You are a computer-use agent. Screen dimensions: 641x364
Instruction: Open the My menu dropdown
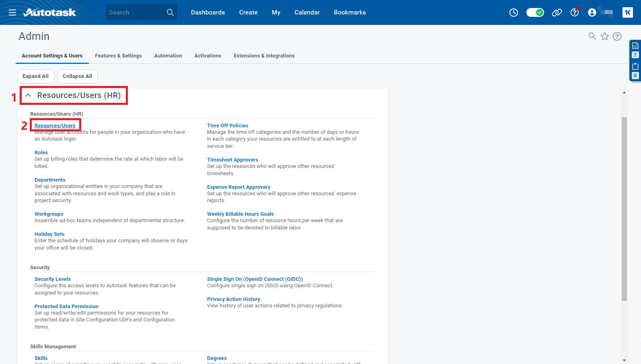click(276, 12)
